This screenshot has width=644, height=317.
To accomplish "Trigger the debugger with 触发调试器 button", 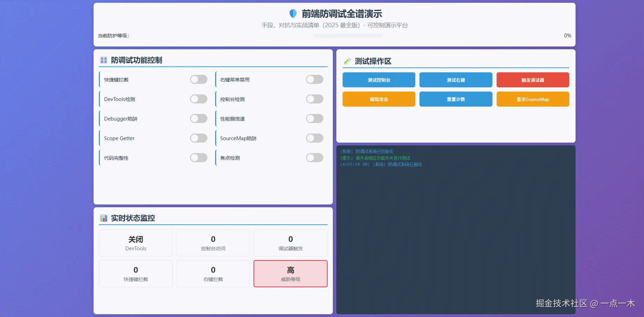I will coord(533,80).
